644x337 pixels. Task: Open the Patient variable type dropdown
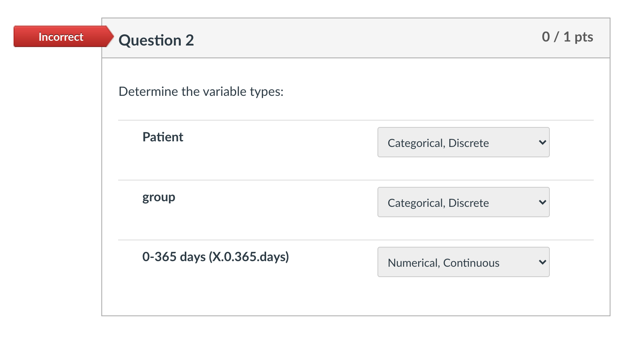click(463, 143)
